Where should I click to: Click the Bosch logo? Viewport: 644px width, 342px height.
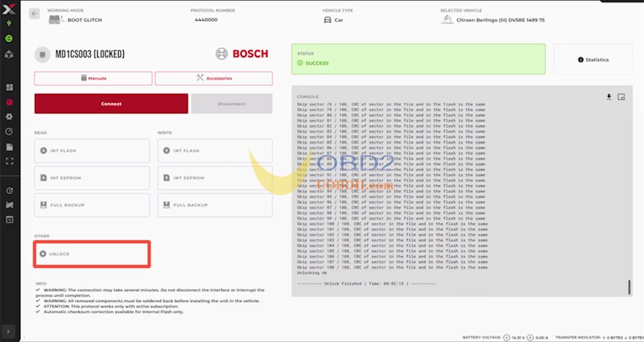pyautogui.click(x=242, y=54)
